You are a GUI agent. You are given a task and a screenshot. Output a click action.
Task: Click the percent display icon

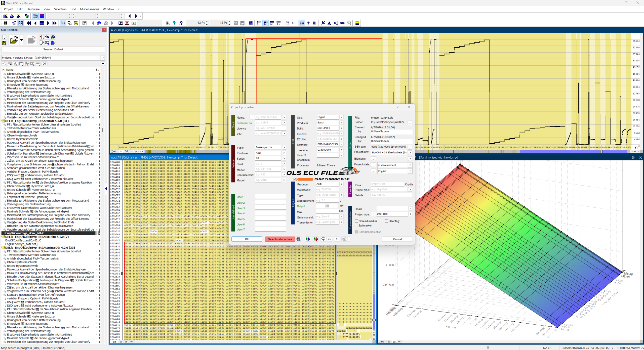(323, 23)
